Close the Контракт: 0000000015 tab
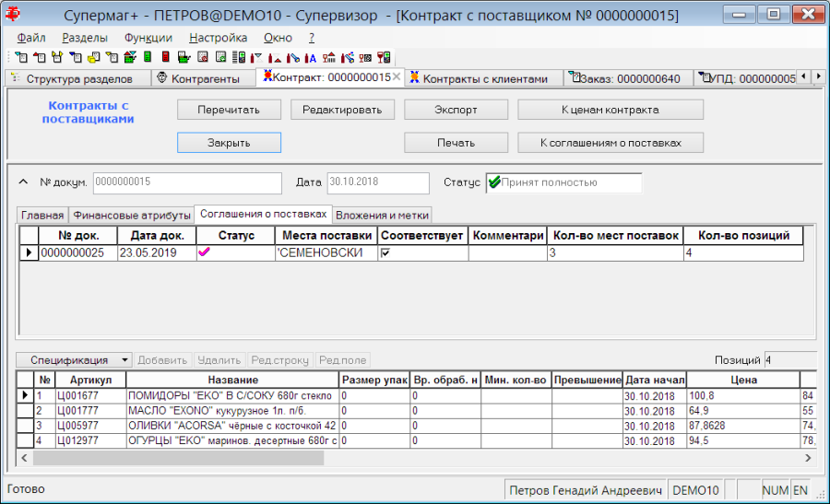Viewport: 830px width, 504px height. click(396, 77)
